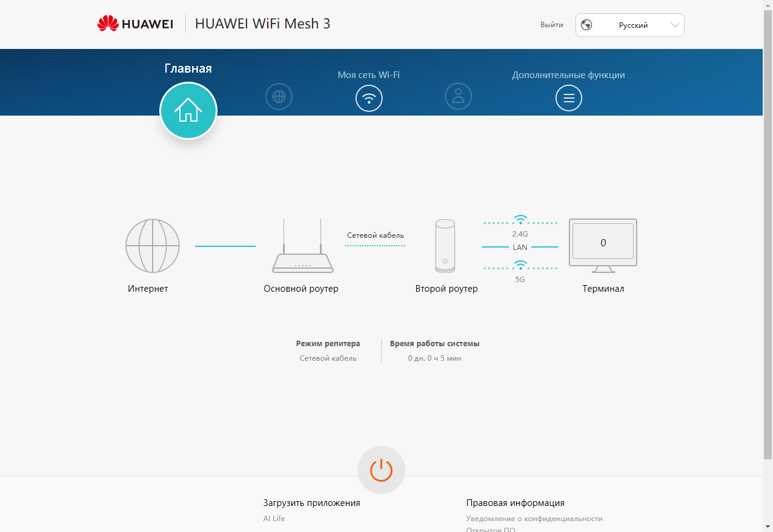Click the Основной роутер router icon
The height and width of the screenshot is (532, 773).
[x=302, y=246]
